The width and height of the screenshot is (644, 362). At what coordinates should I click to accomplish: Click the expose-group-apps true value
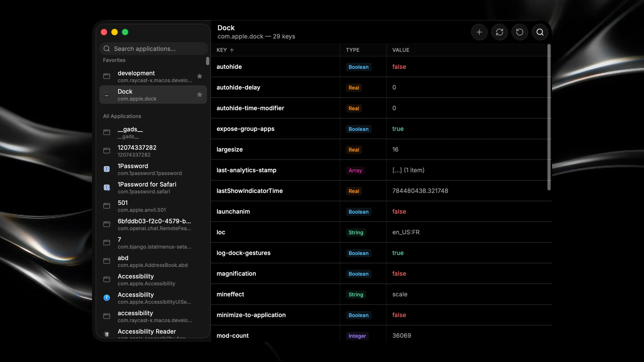coord(398,129)
